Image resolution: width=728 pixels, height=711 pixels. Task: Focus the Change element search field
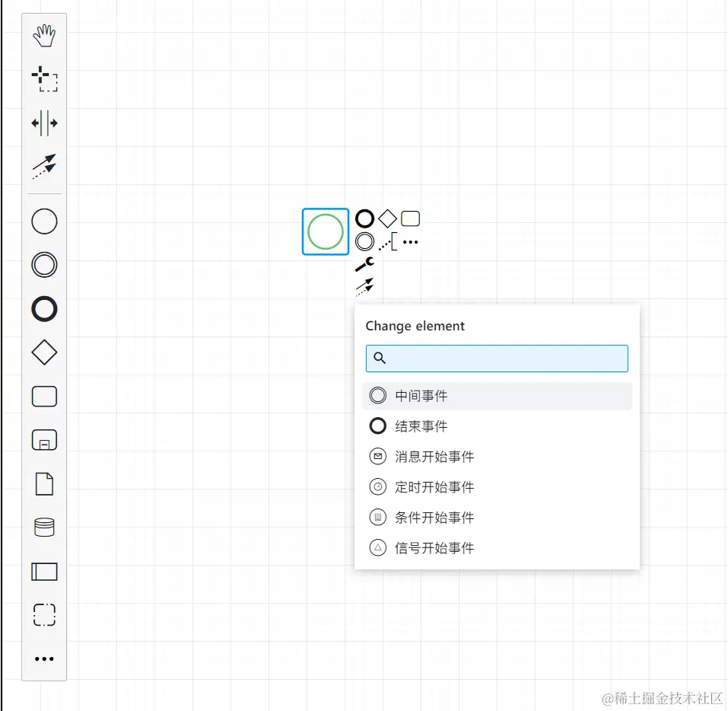coord(497,359)
